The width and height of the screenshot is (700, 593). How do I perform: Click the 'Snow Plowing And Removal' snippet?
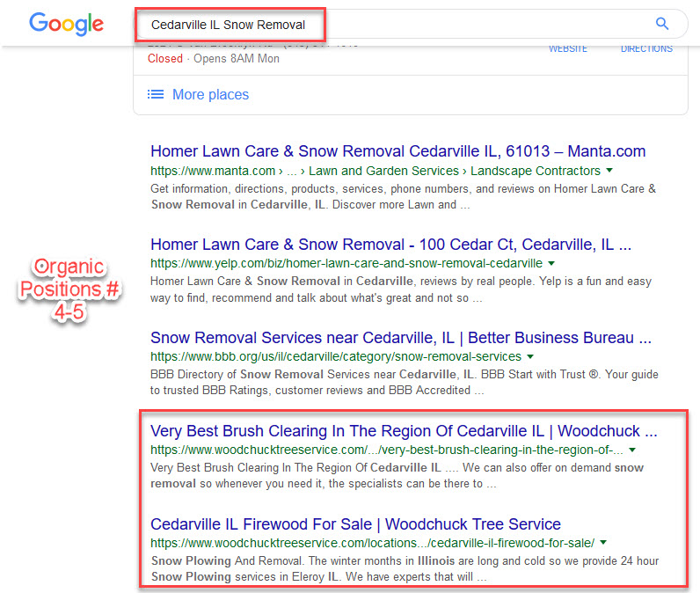405,568
